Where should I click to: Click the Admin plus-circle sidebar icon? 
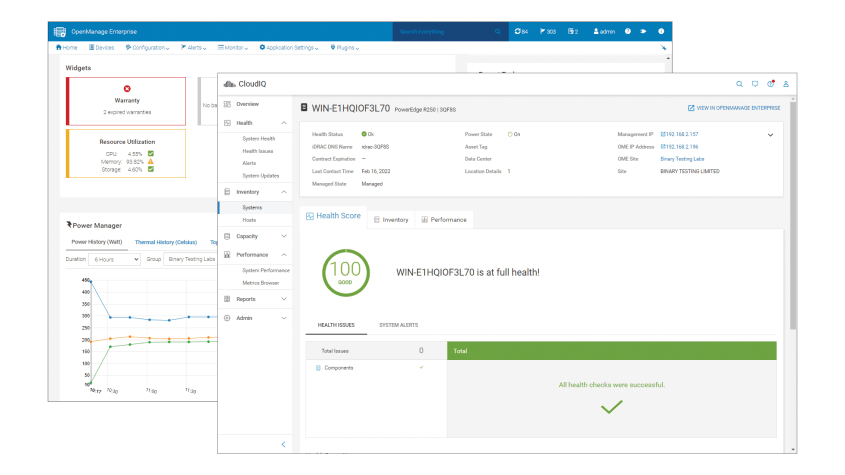[227, 318]
